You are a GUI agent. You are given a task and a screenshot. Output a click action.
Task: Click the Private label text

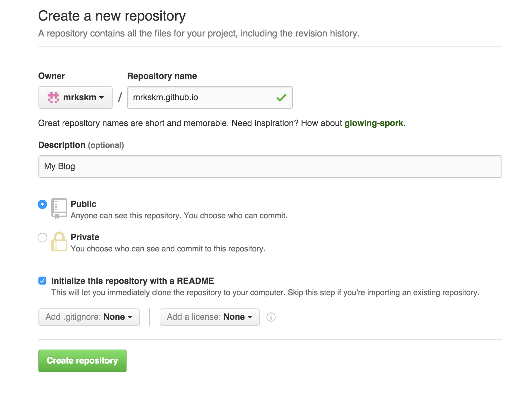tap(85, 237)
